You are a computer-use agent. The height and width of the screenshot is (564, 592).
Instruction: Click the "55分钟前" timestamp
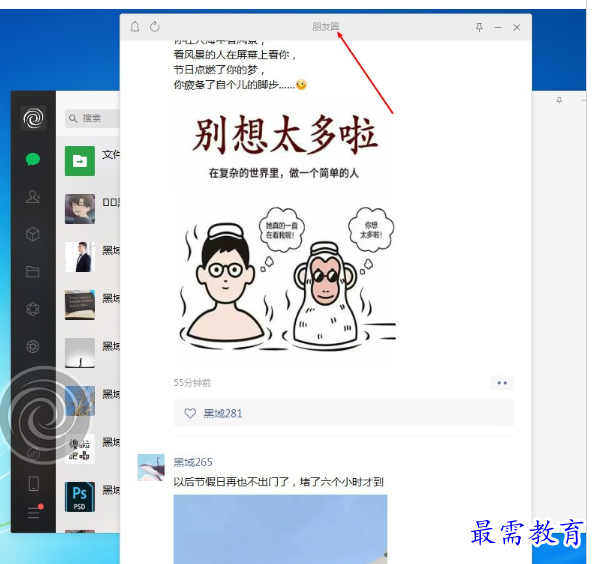point(192,383)
